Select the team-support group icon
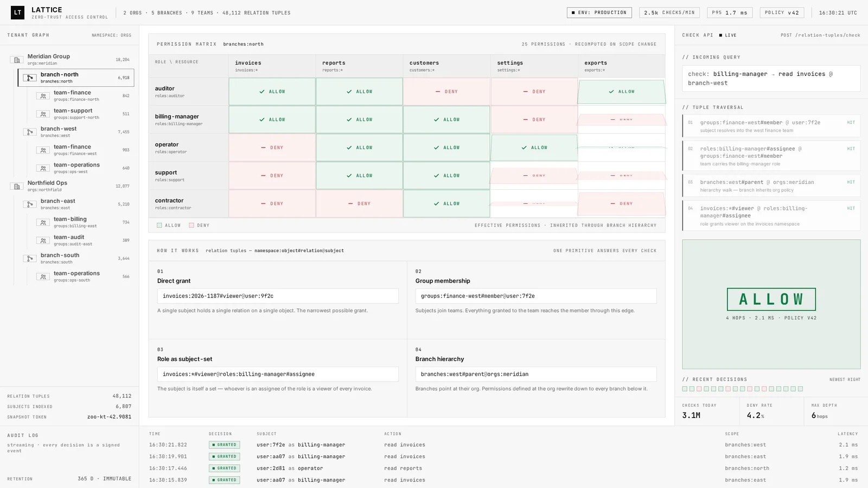This screenshot has width=868, height=488. (43, 114)
